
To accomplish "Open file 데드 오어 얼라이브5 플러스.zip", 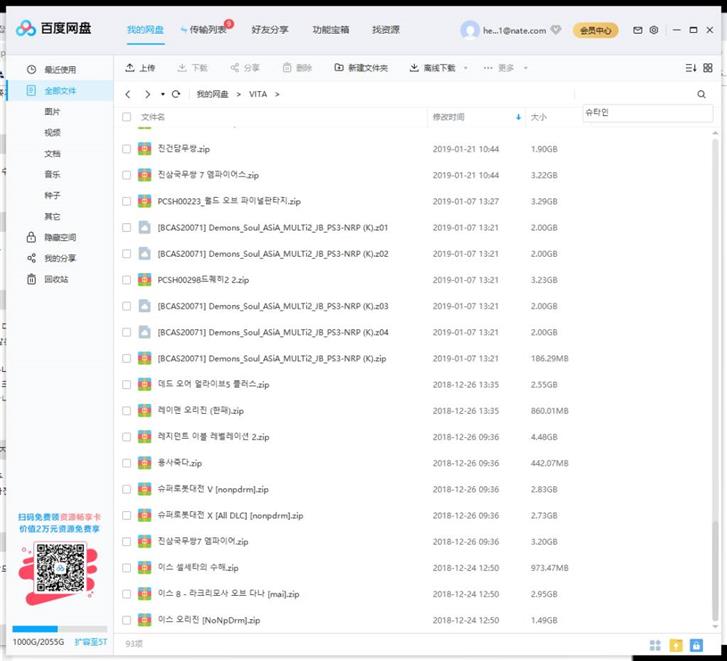I will click(x=213, y=384).
